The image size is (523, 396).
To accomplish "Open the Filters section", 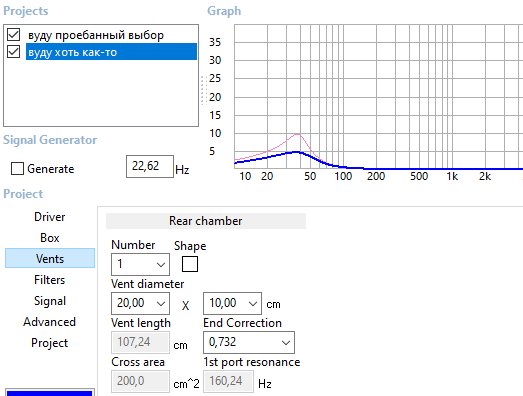I will 50,280.
